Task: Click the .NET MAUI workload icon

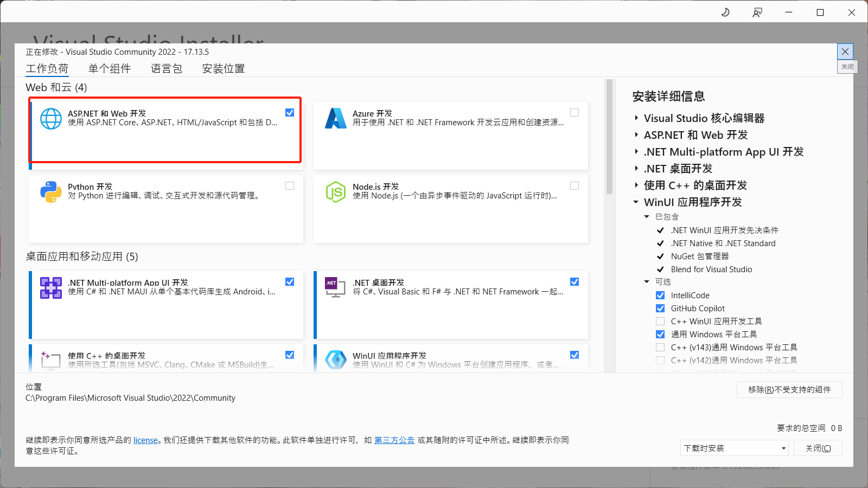Action: click(51, 288)
